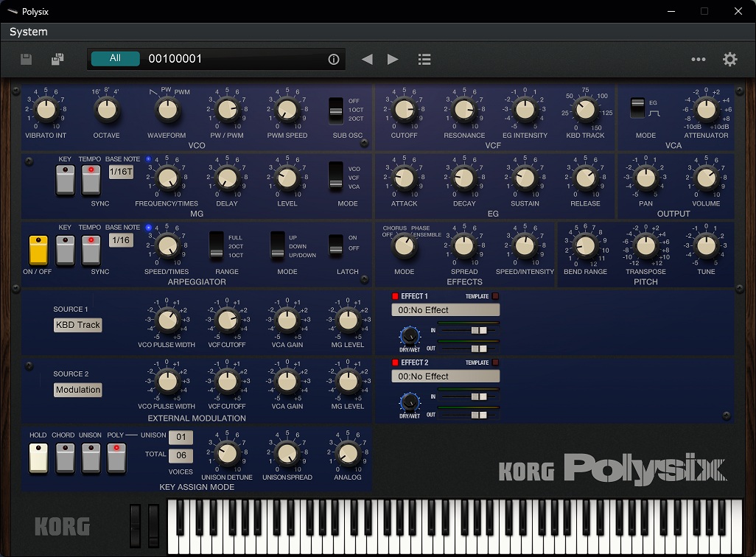Click the preset name 00100001

175,59
